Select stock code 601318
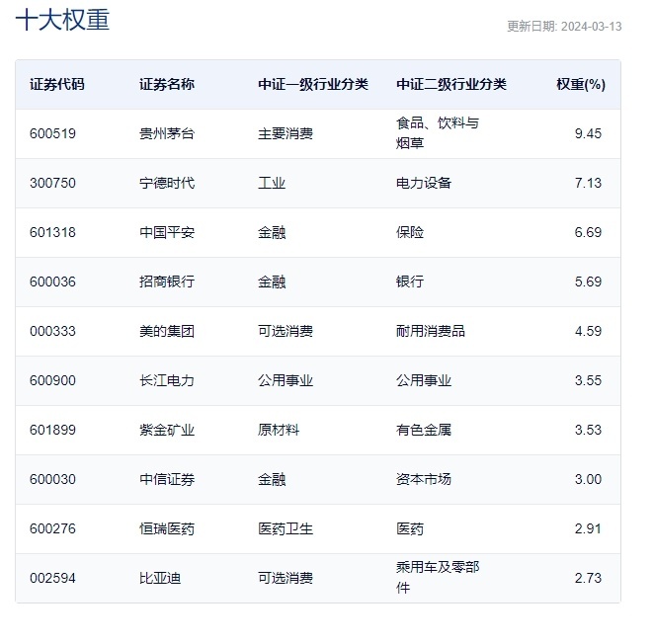 (52, 233)
